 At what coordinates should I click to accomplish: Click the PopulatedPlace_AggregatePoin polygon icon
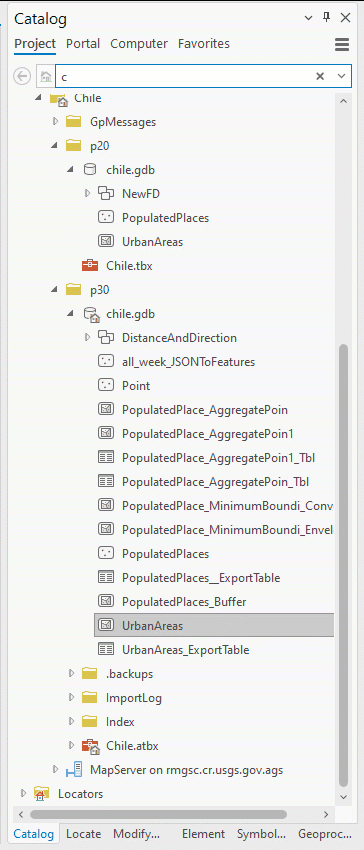[x=105, y=410]
